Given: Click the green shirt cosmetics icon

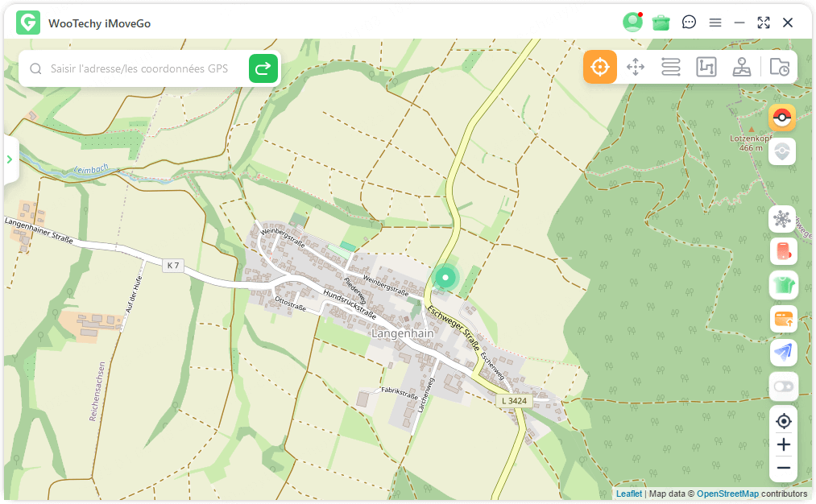Looking at the screenshot, I should tap(782, 286).
